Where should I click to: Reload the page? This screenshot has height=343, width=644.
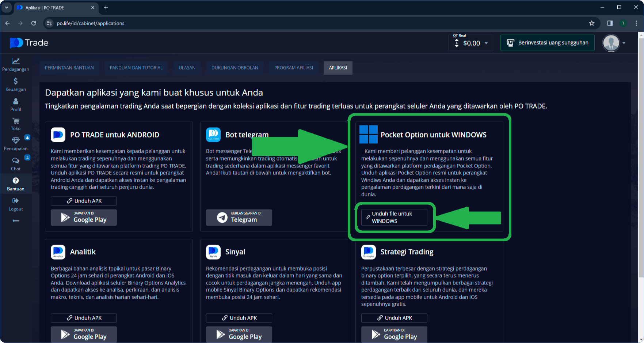pos(34,23)
